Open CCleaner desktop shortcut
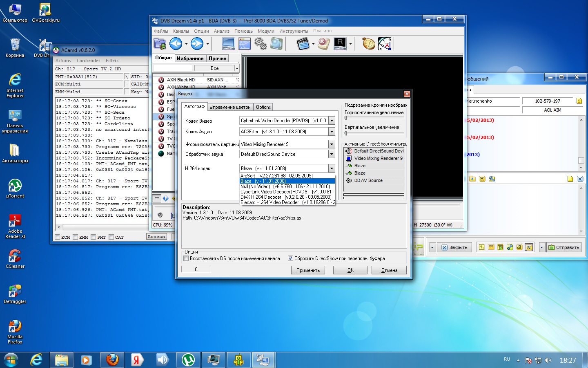The width and height of the screenshot is (588, 368). coord(15,259)
